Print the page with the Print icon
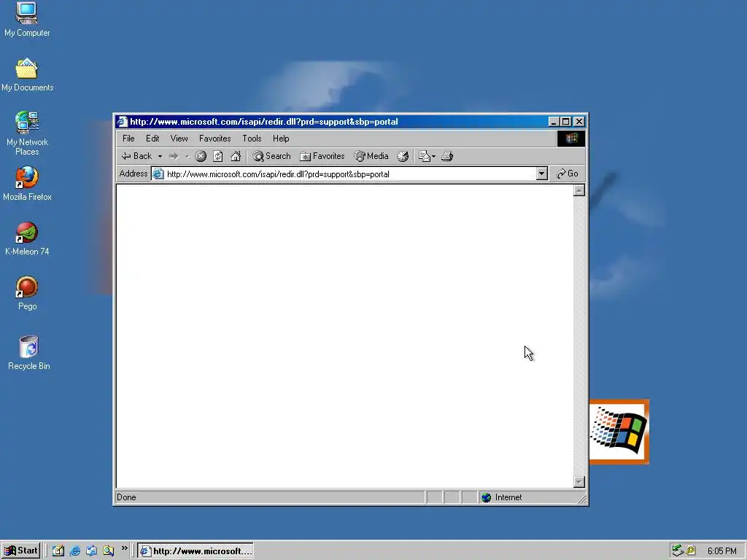The width and height of the screenshot is (747, 560). click(447, 156)
